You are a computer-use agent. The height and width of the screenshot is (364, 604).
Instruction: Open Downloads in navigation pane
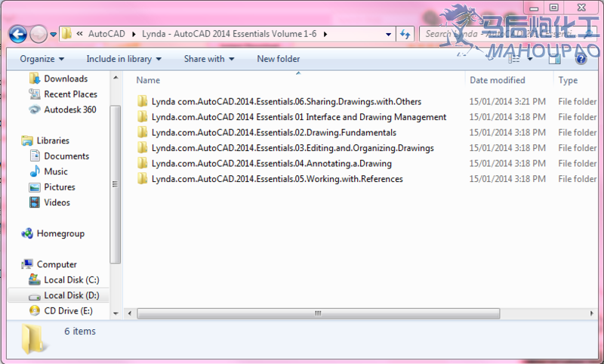click(x=66, y=79)
